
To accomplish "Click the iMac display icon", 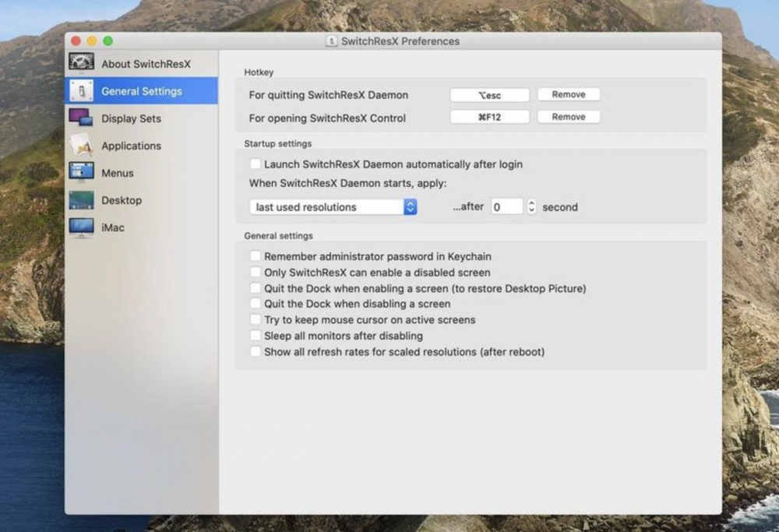I will pyautogui.click(x=82, y=227).
